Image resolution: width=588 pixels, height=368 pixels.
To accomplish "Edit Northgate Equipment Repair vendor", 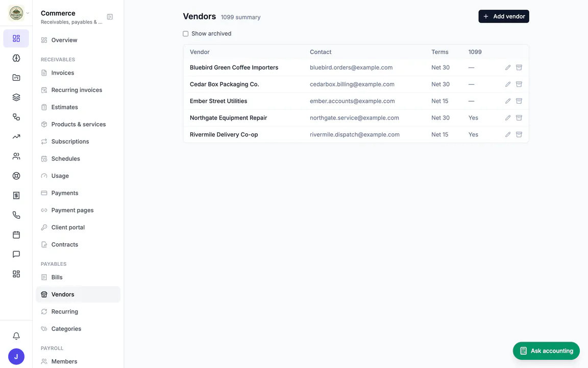I will point(508,118).
